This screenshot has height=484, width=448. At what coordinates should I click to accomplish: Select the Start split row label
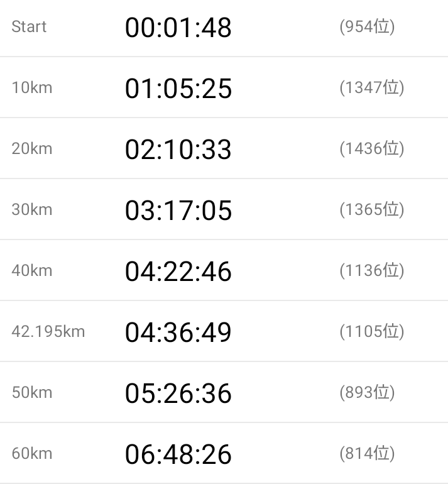[x=29, y=26]
